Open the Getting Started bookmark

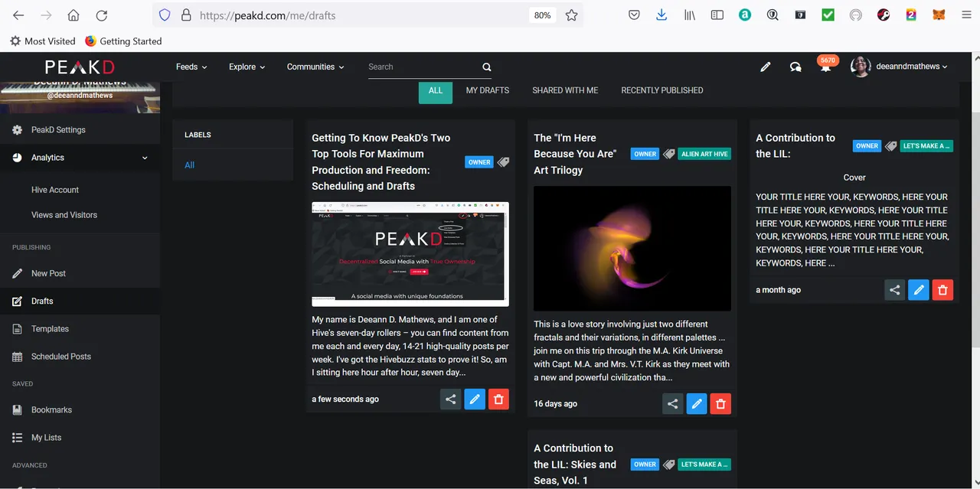tap(123, 41)
